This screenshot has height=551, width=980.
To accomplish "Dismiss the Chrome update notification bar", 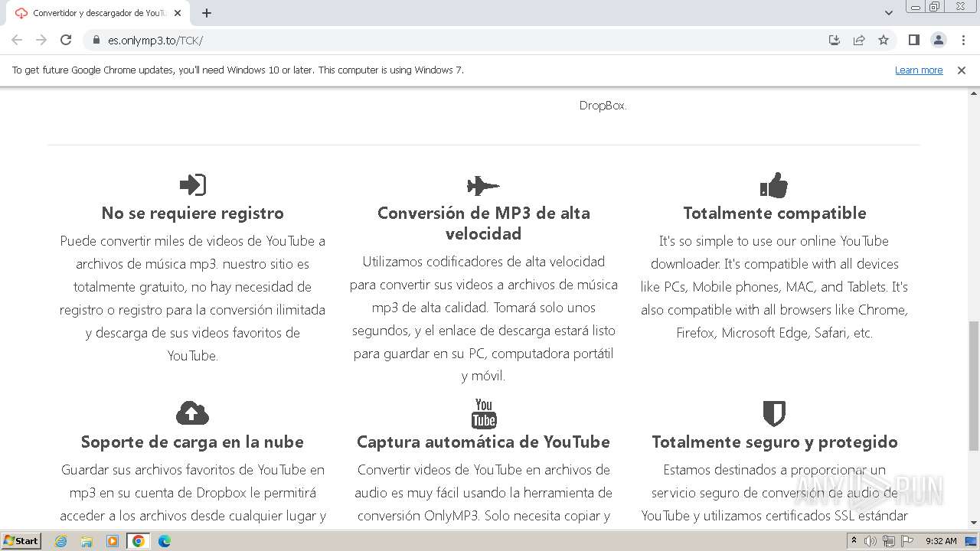I will click(x=962, y=70).
